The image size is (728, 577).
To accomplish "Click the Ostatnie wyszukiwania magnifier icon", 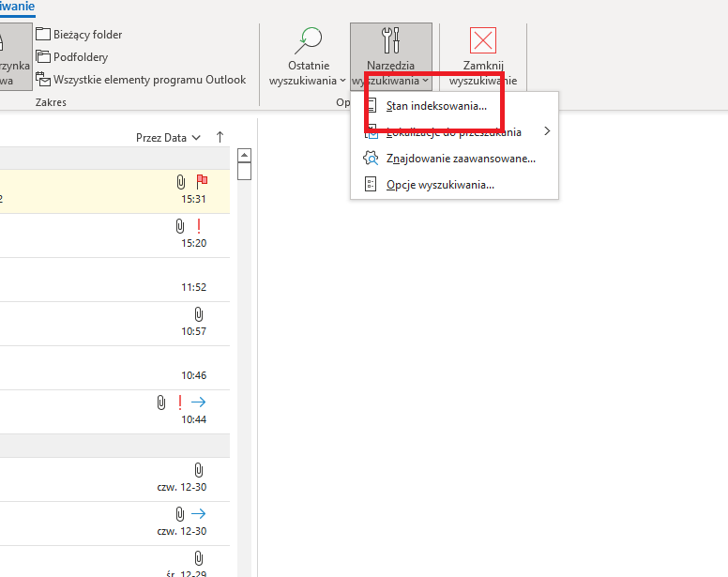I will [x=309, y=40].
